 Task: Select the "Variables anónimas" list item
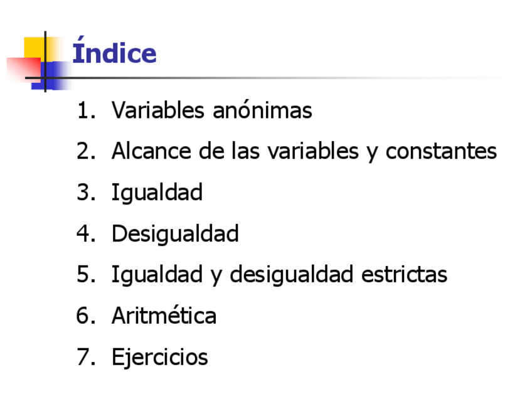click(x=211, y=110)
